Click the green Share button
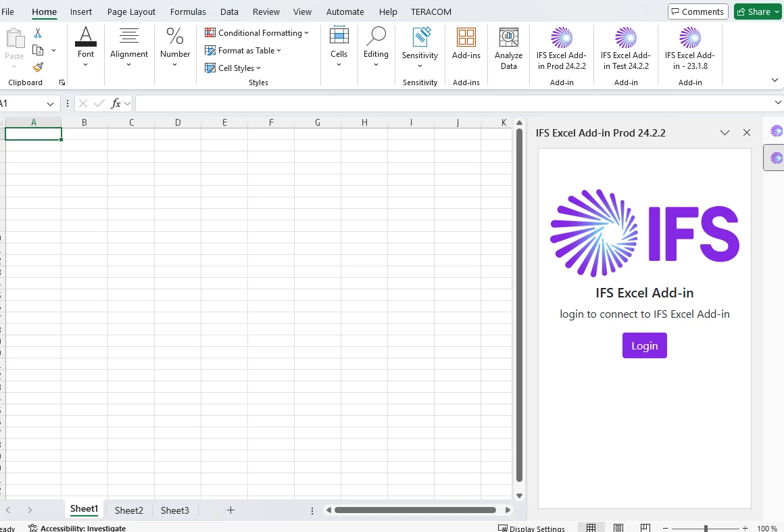Viewport: 784px width, 532px height. pos(758,11)
